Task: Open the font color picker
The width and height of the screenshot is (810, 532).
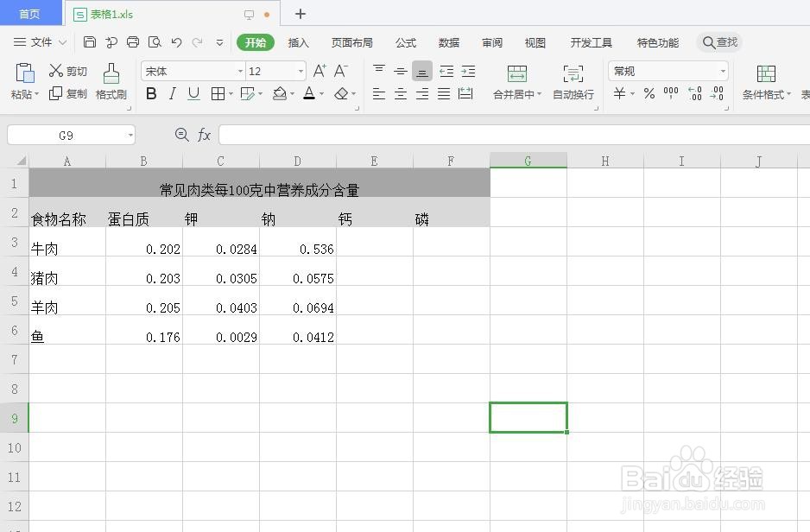Action: (311, 93)
